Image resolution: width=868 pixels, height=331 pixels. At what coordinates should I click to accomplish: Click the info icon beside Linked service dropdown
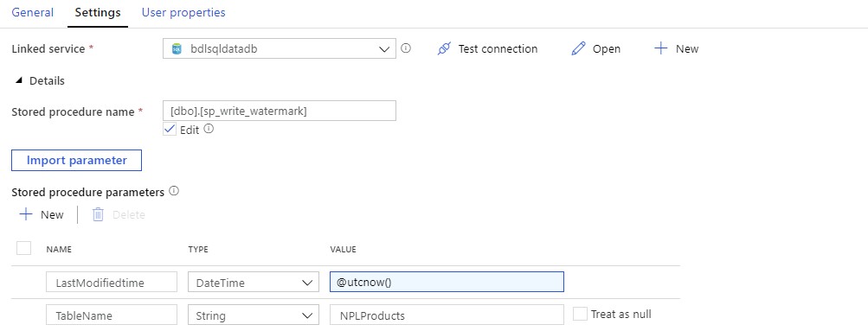(x=406, y=48)
